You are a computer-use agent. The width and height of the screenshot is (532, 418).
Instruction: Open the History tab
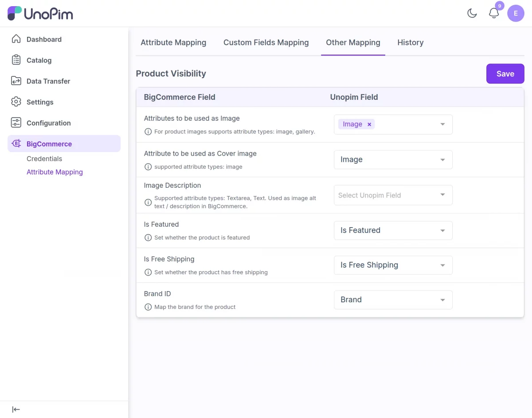[x=410, y=42]
